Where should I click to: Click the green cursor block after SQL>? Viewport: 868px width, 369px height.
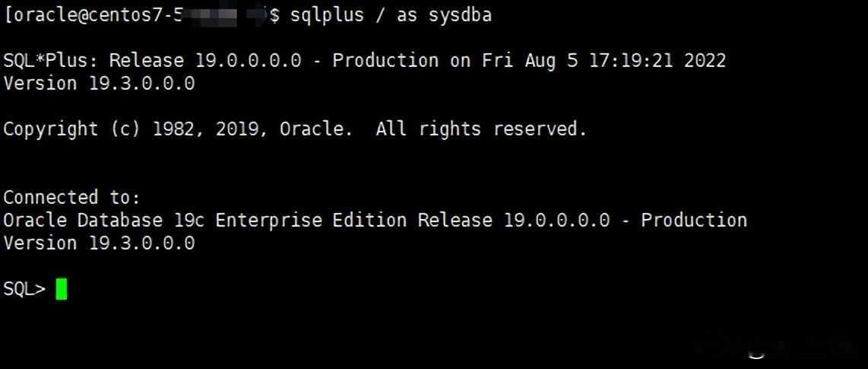click(61, 289)
